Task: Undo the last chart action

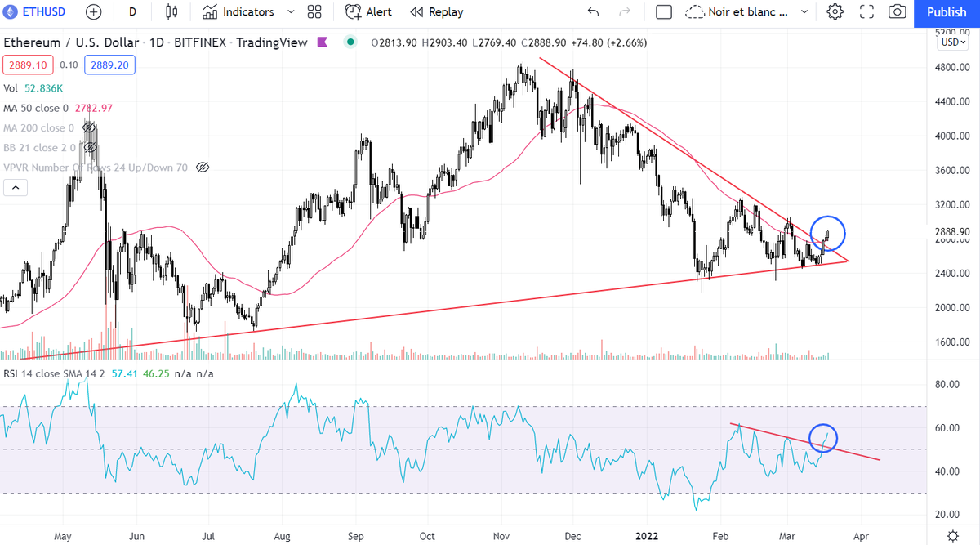Action: click(x=593, y=12)
